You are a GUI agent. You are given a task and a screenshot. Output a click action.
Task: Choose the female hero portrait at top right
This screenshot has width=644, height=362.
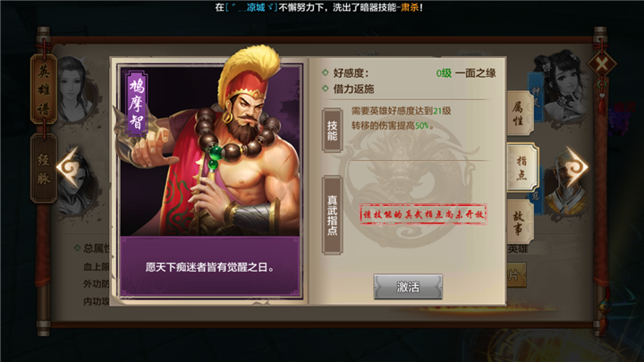563,86
